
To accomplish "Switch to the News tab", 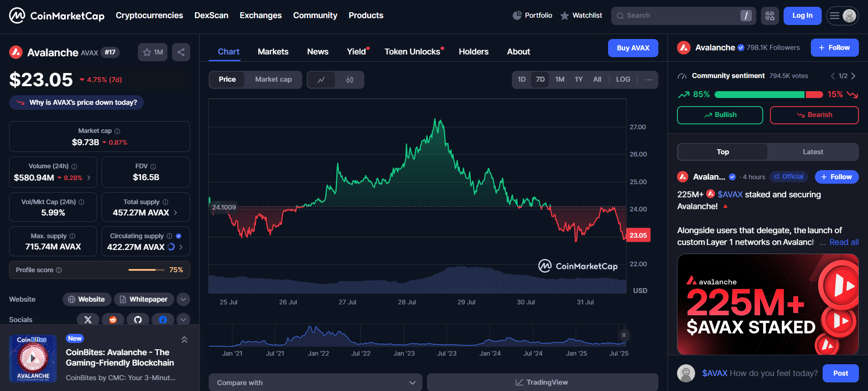I will coord(318,52).
